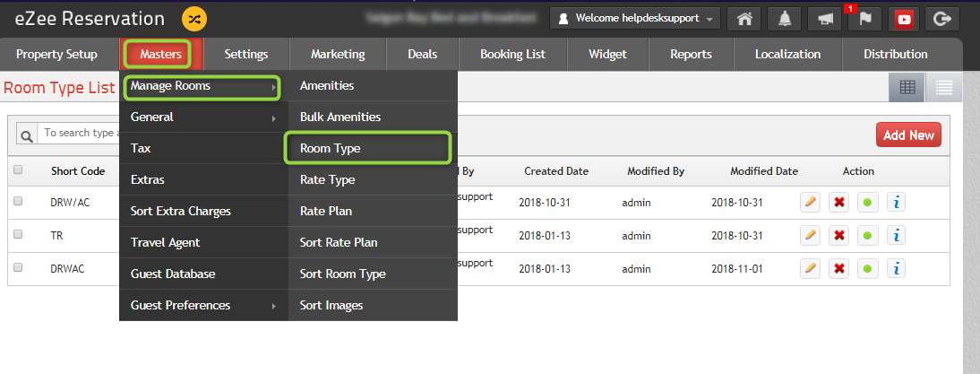Toggle active status for TR row
Screen dimensions: 980x374
tap(867, 236)
